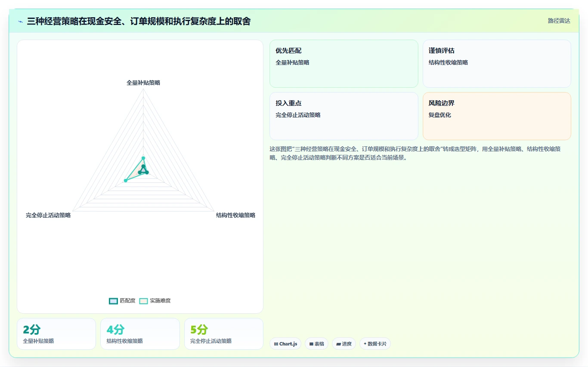Screen dimensions: 588x367
Task: Open the 优先匹配 card
Action: (344, 64)
